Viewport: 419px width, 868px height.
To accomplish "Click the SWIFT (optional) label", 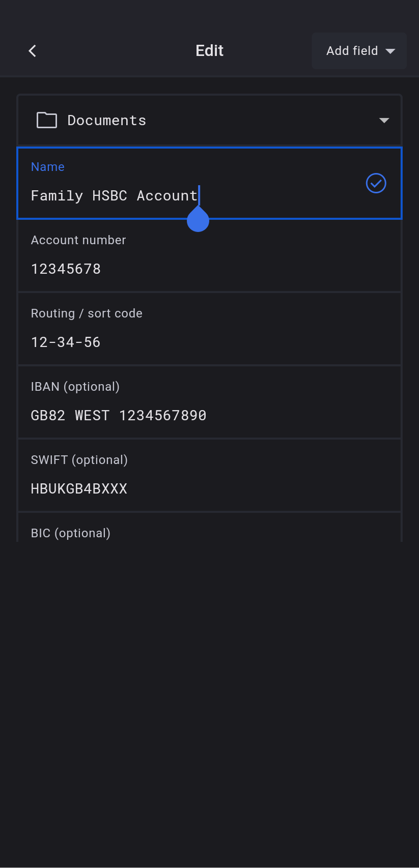I will 79,460.
